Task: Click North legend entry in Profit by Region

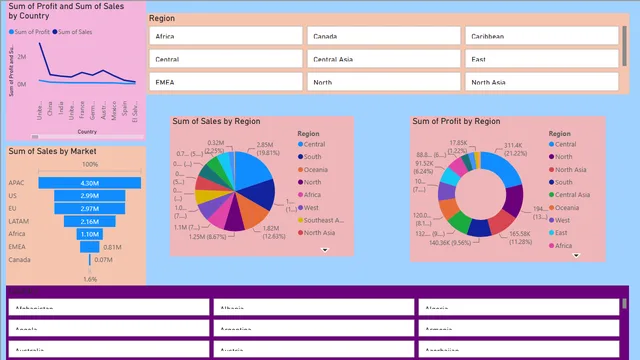Action: pyautogui.click(x=560, y=157)
